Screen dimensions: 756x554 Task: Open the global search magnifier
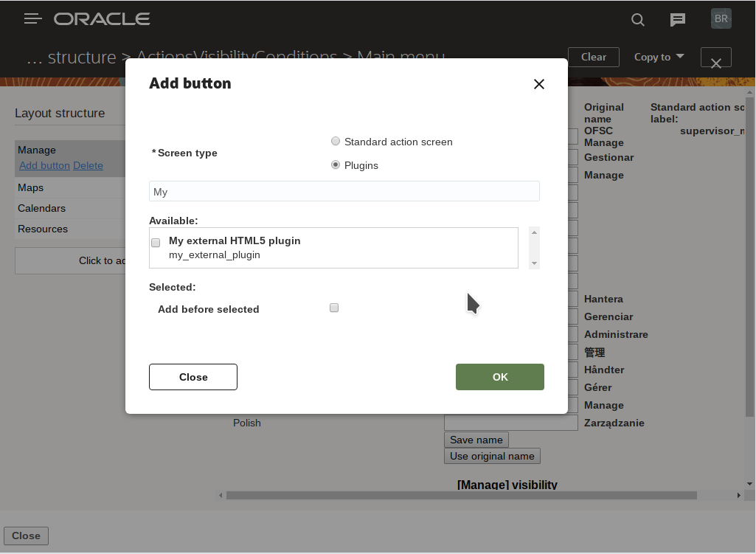(637, 20)
